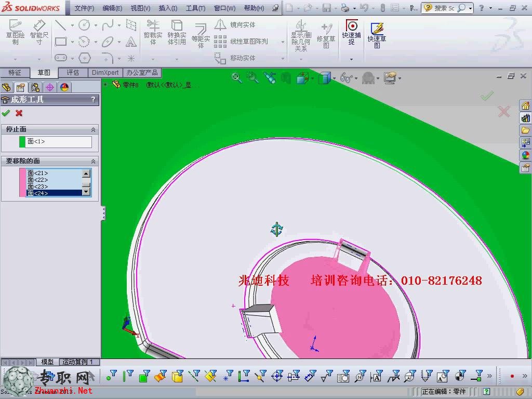532x399 pixels.
Task: Click Offset Entities (等距实体)
Action: [x=201, y=36]
